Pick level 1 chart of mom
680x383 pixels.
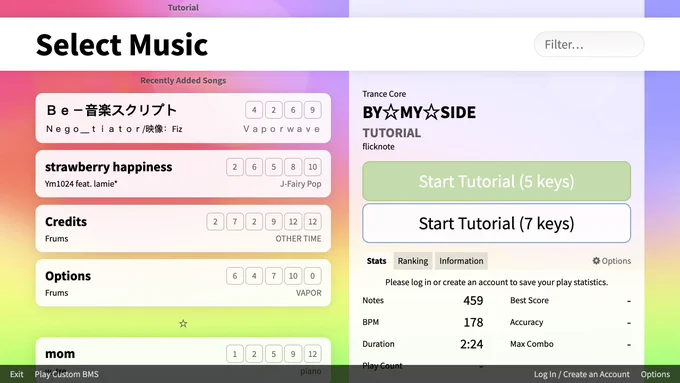[235, 354]
